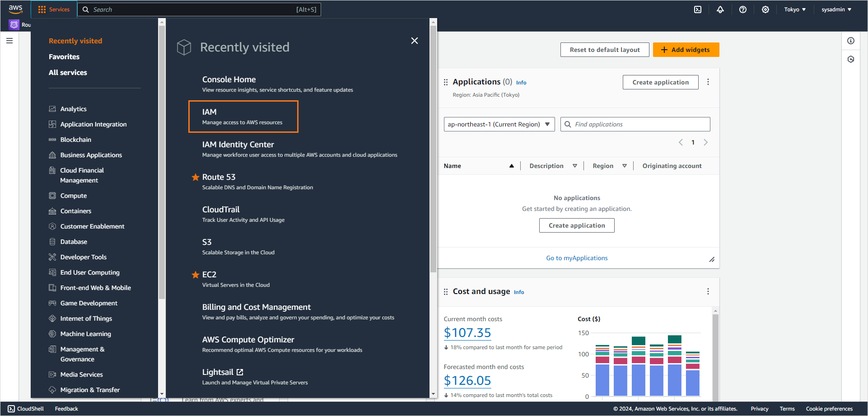The height and width of the screenshot is (416, 868).
Task: Open ap-northeast-1 region dropdown
Action: (499, 124)
